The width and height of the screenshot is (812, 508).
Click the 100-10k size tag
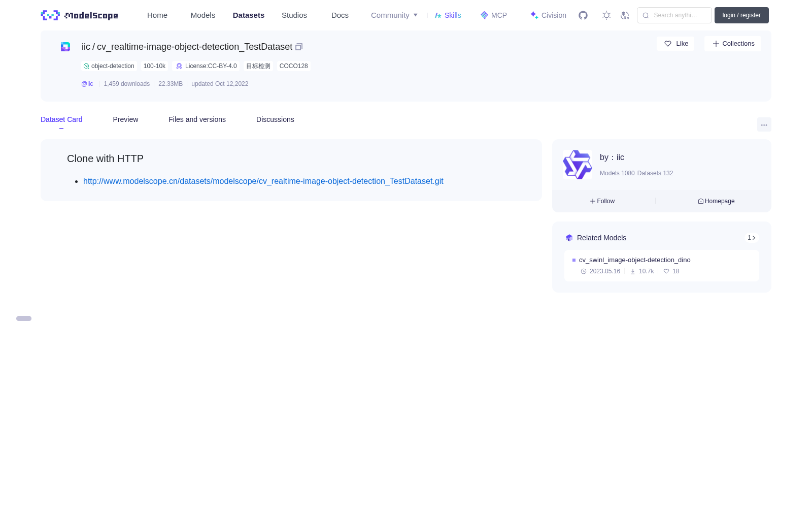click(x=154, y=66)
